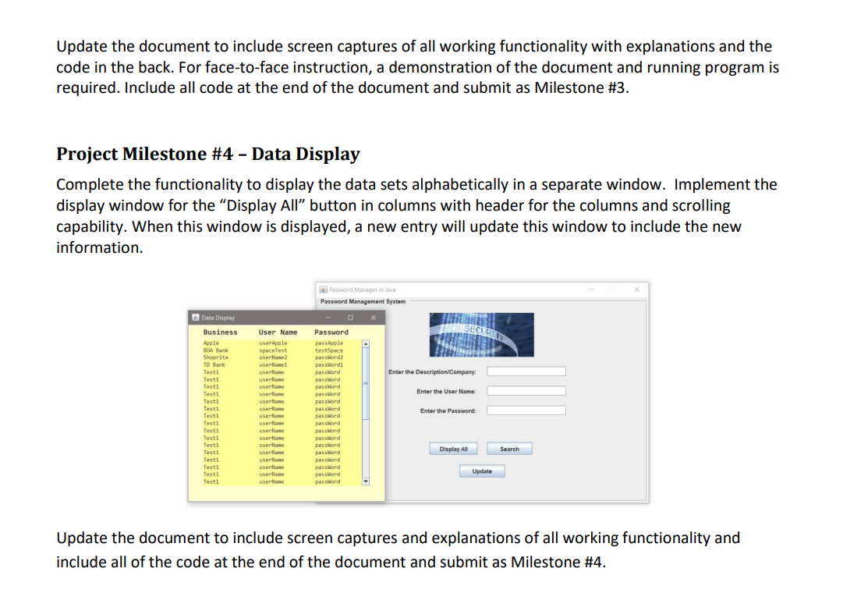Click the userName2 cell
This screenshot has height=611, width=868.
point(274,357)
